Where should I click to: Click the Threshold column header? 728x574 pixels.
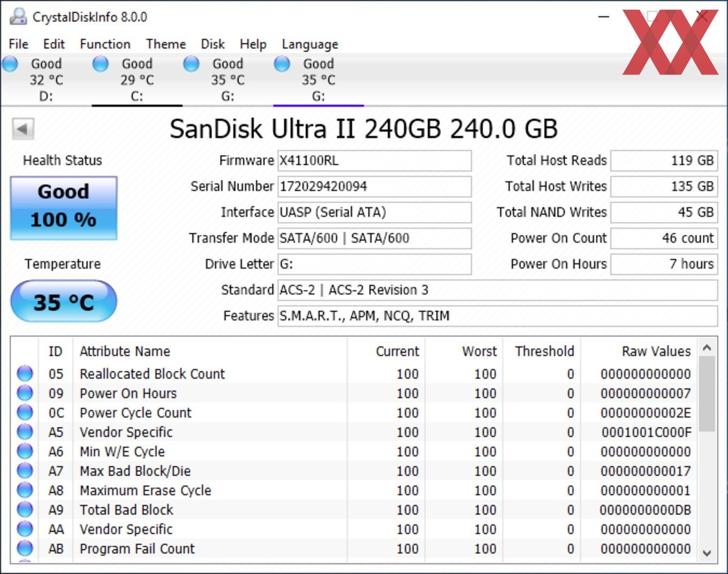[x=541, y=351]
